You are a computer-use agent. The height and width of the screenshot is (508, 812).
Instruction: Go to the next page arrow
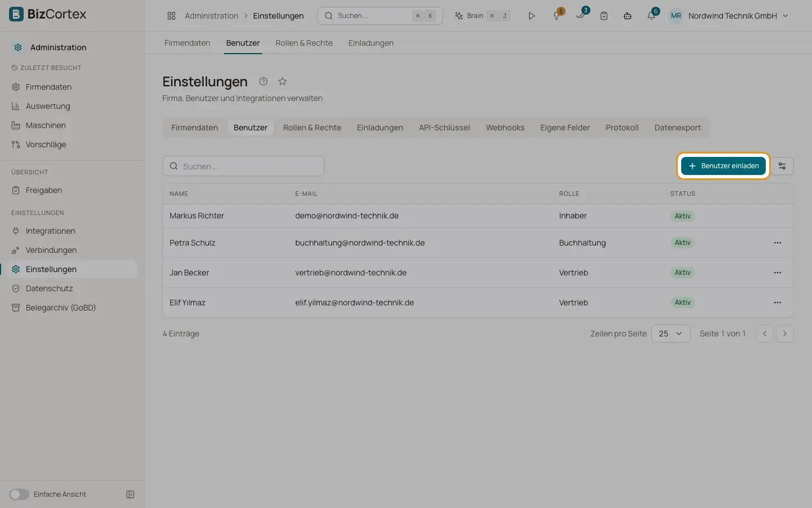coord(784,334)
